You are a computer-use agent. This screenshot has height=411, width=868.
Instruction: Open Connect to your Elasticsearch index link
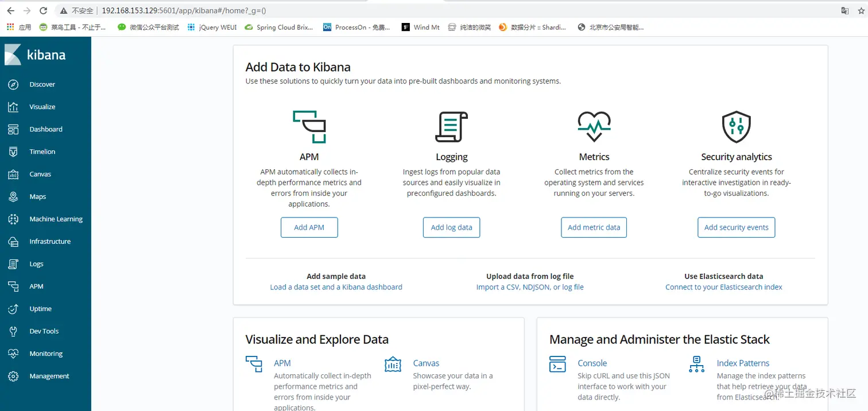point(724,287)
